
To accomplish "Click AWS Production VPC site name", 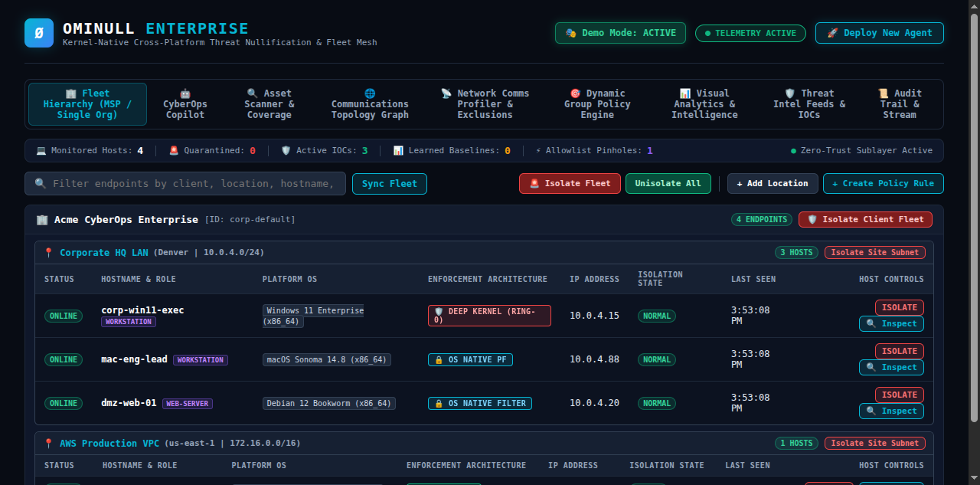I will [x=109, y=444].
